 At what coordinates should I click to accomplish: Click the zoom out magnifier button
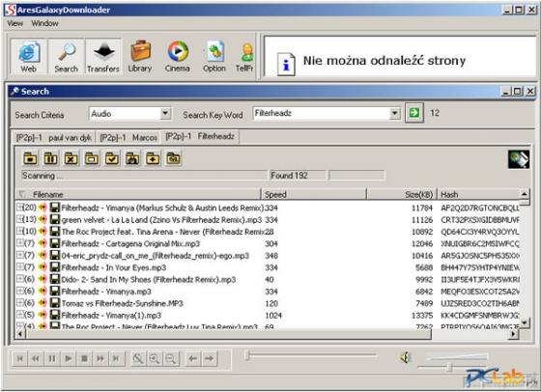(170, 358)
